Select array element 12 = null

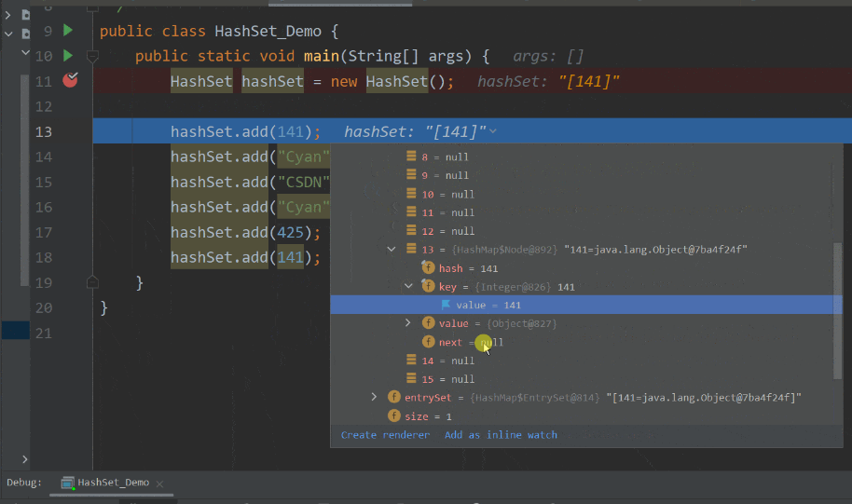[582, 231]
